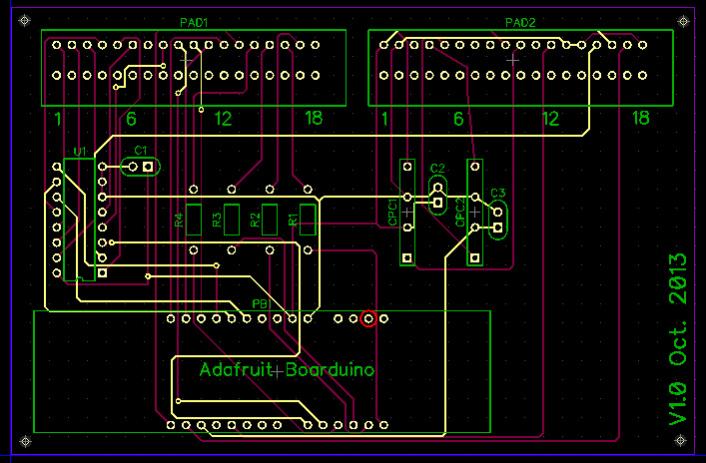Image resolution: width=706 pixels, height=463 pixels.
Task: Click resistor R3 body outline
Action: click(x=232, y=218)
